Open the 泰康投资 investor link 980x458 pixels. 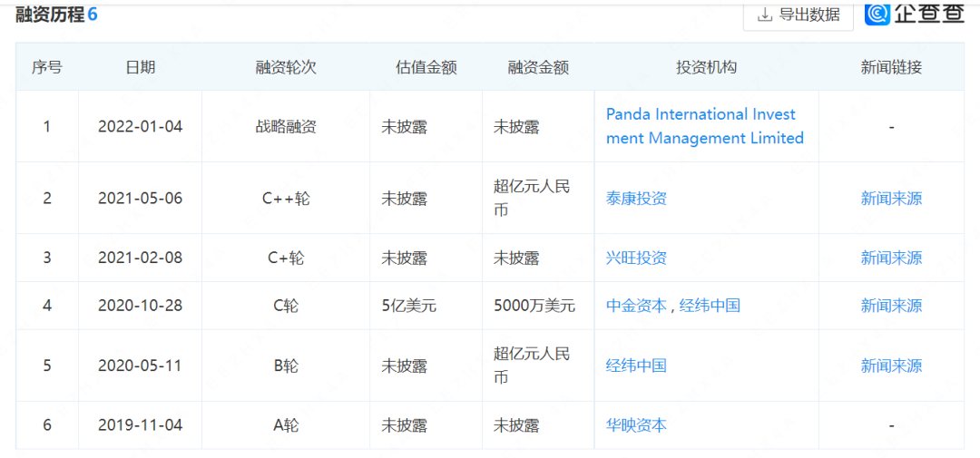(636, 199)
